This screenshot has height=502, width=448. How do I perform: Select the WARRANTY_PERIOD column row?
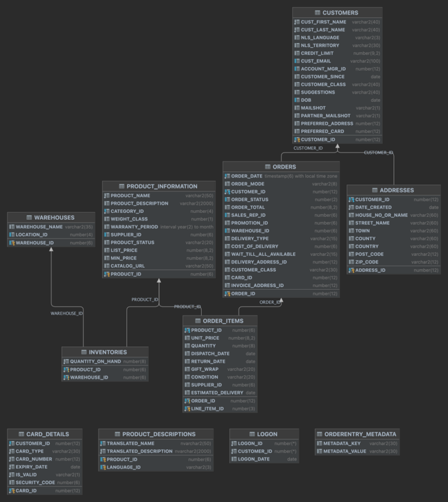click(x=134, y=227)
